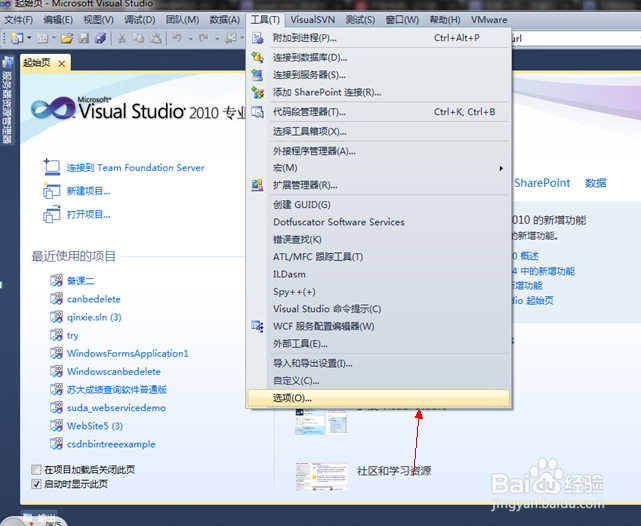
Task: Close the 起始页 tab
Action: pyautogui.click(x=62, y=64)
